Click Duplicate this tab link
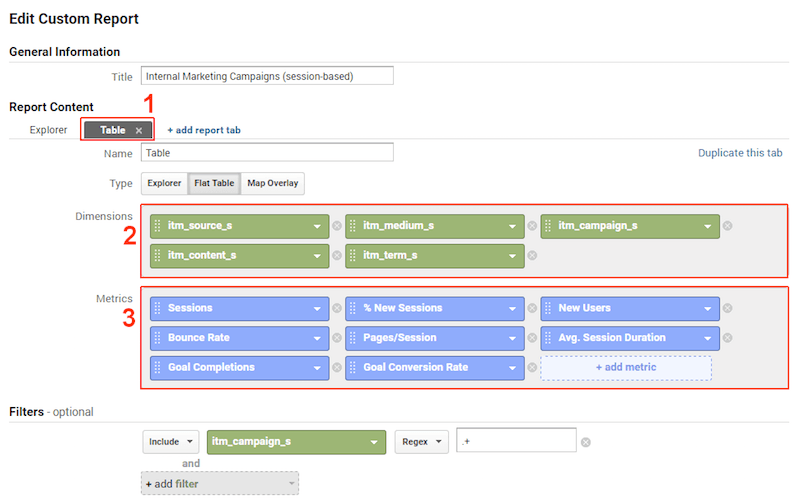 [x=740, y=153]
